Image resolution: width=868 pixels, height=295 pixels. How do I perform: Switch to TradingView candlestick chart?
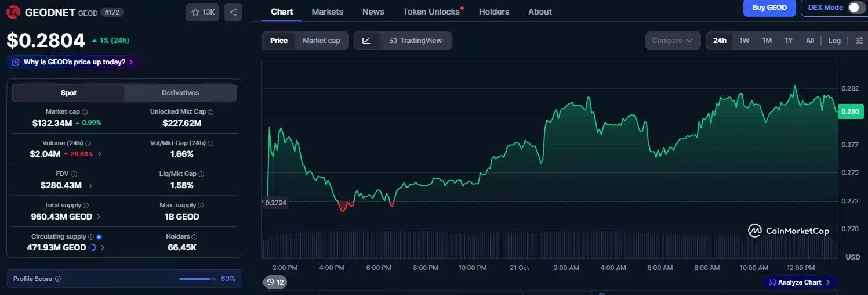coord(416,41)
